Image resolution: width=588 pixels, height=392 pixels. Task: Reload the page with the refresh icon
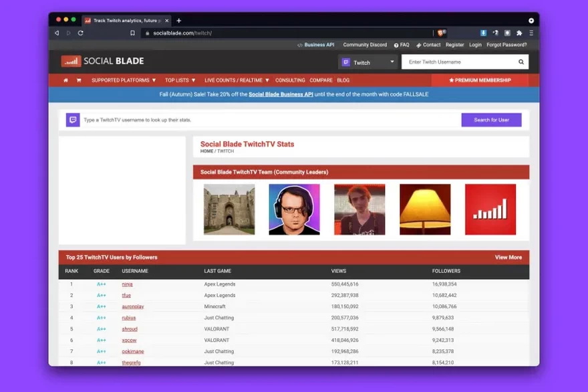pyautogui.click(x=81, y=33)
